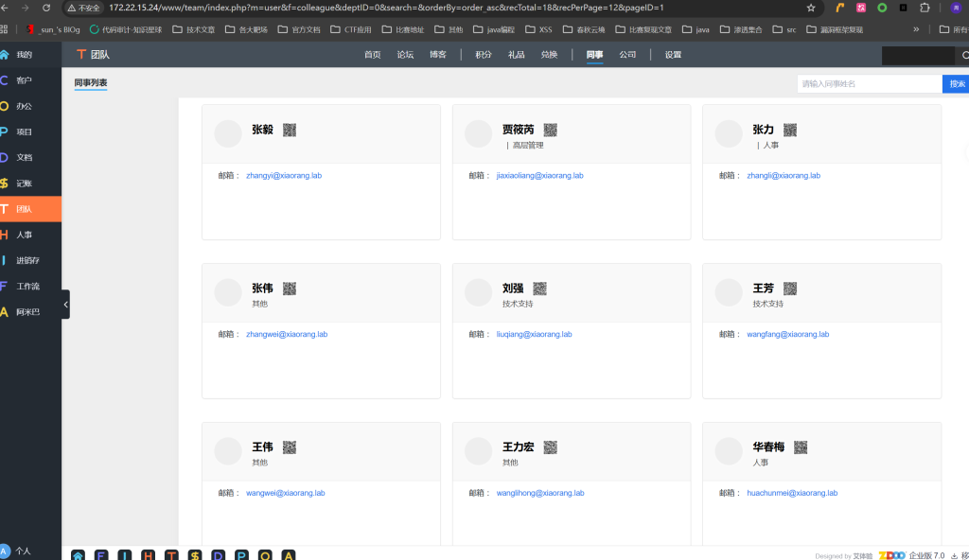Open the 进销存 module in sidebar
This screenshot has height=560, width=969.
(x=26, y=260)
